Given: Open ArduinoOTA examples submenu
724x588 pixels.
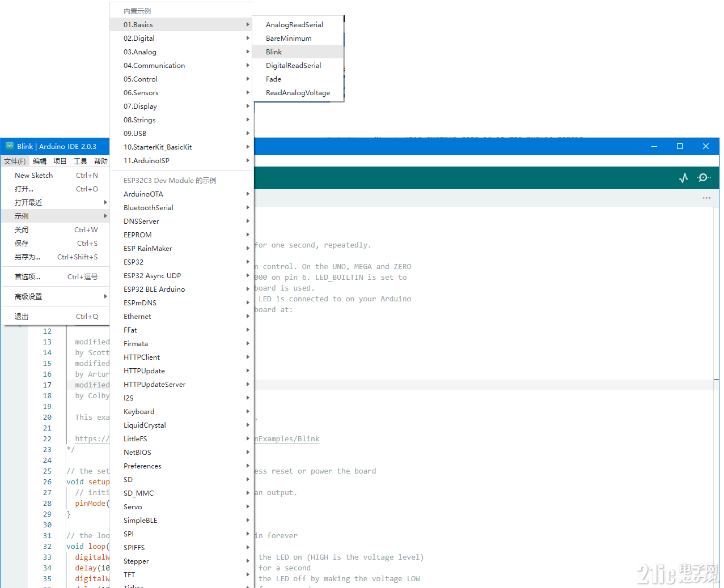Looking at the screenshot, I should pos(181,194).
